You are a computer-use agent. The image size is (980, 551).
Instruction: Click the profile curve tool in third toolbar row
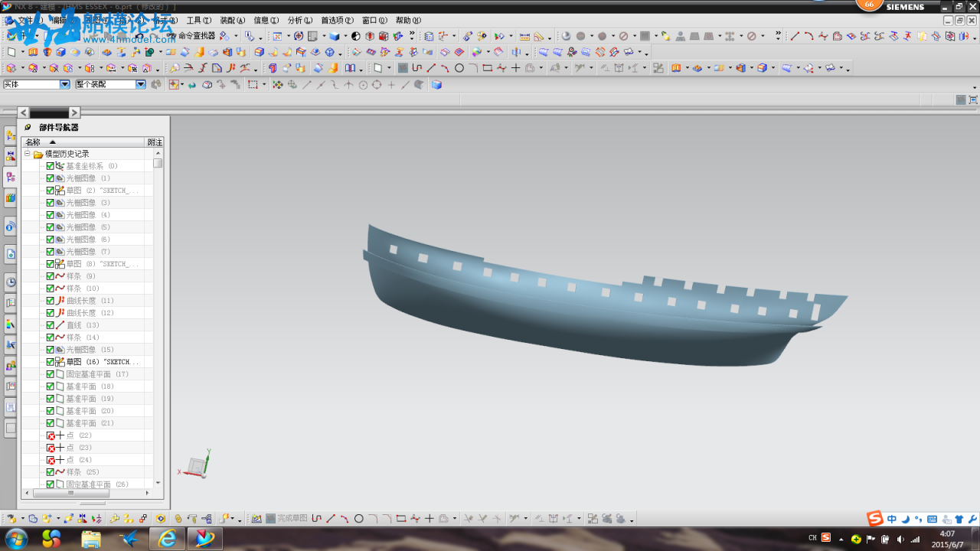pyautogui.click(x=417, y=68)
